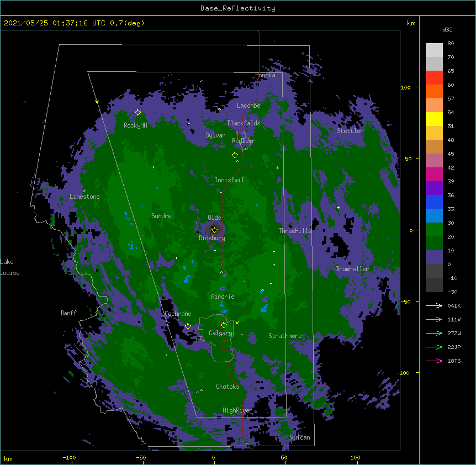
Task: Click the ThreeHills town label
Action: 295,231
